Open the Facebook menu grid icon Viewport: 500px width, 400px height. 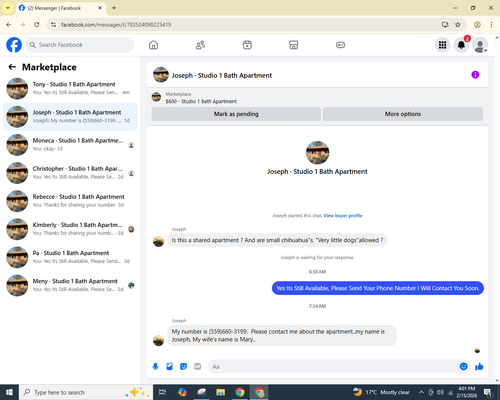point(442,45)
